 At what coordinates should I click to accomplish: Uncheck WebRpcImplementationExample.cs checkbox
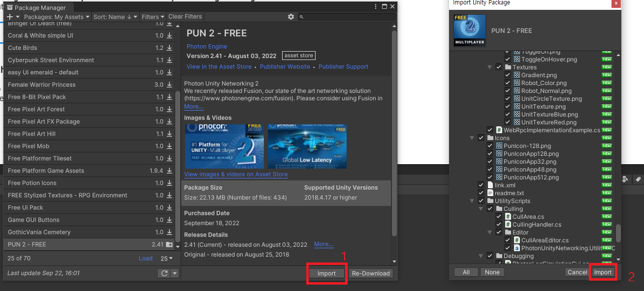point(490,130)
